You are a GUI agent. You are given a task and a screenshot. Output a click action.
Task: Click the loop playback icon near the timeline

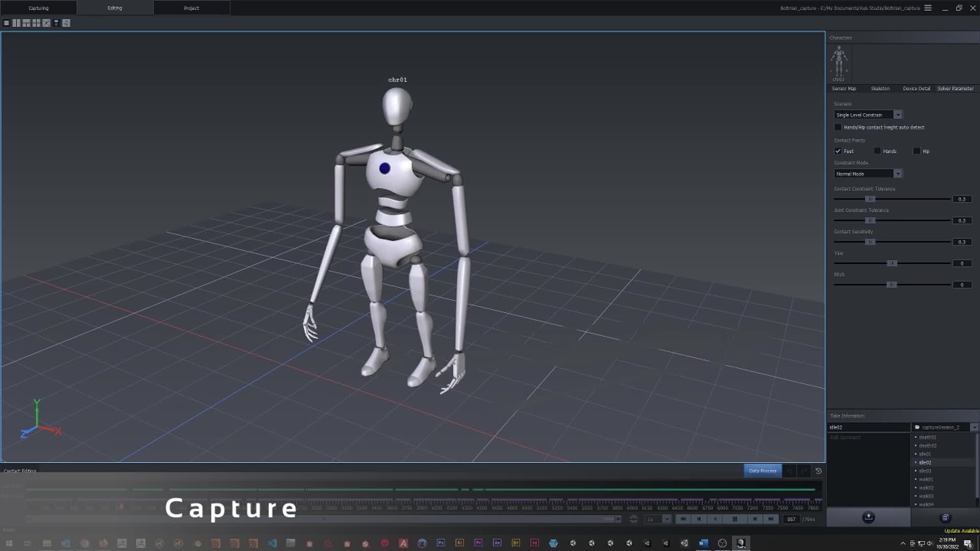633,518
